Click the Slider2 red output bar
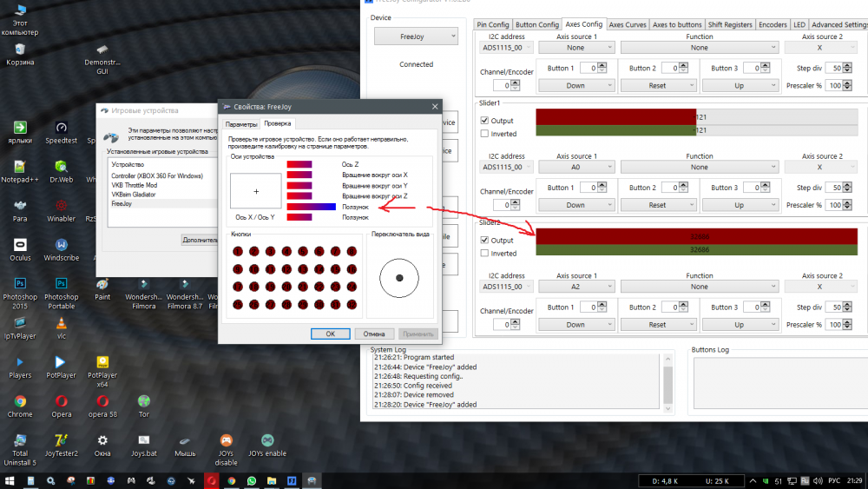 [x=699, y=235]
